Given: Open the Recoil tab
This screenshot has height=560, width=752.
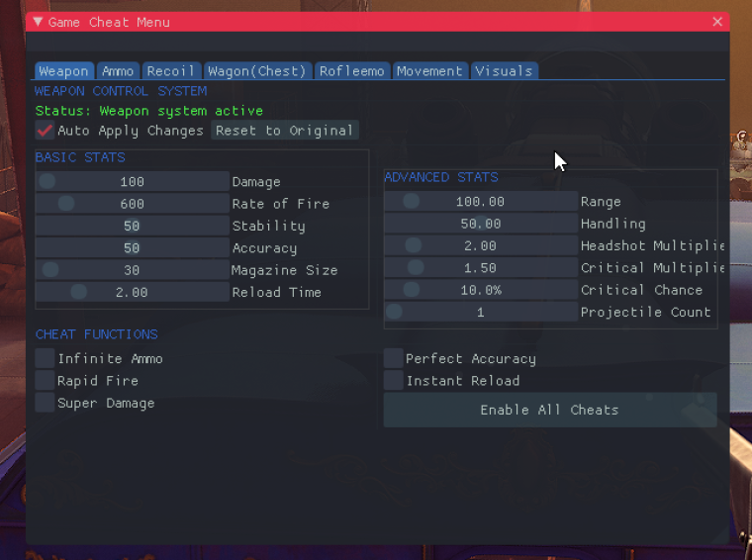Looking at the screenshot, I should pos(171,71).
